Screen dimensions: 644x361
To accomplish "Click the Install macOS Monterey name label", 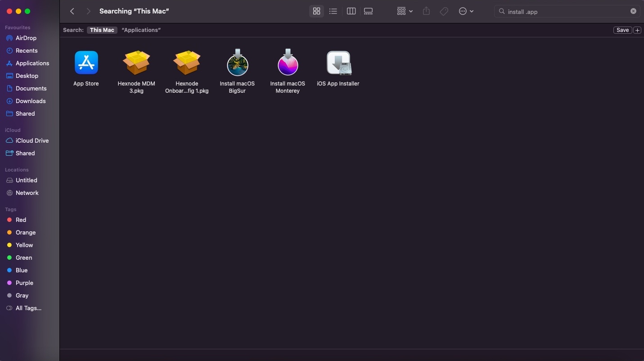I will pos(288,87).
